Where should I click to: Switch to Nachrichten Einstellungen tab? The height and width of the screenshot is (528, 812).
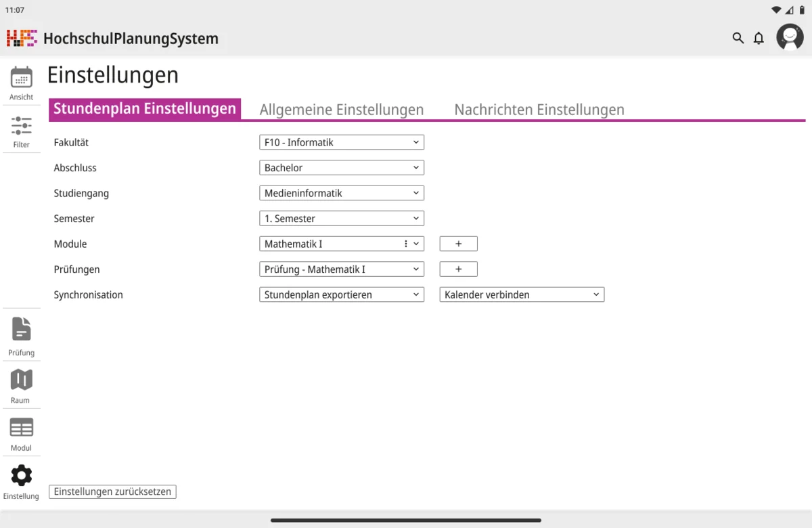point(539,110)
